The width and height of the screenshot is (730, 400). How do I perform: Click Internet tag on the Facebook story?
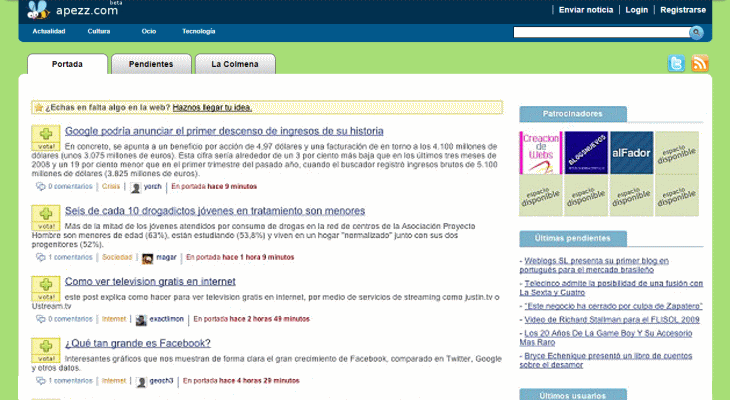tap(114, 380)
